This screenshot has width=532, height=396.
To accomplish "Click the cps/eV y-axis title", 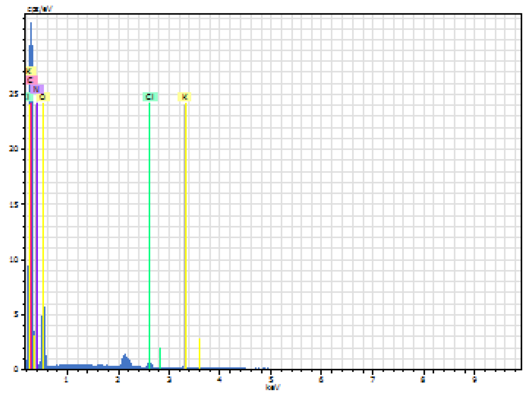I will [x=40, y=9].
